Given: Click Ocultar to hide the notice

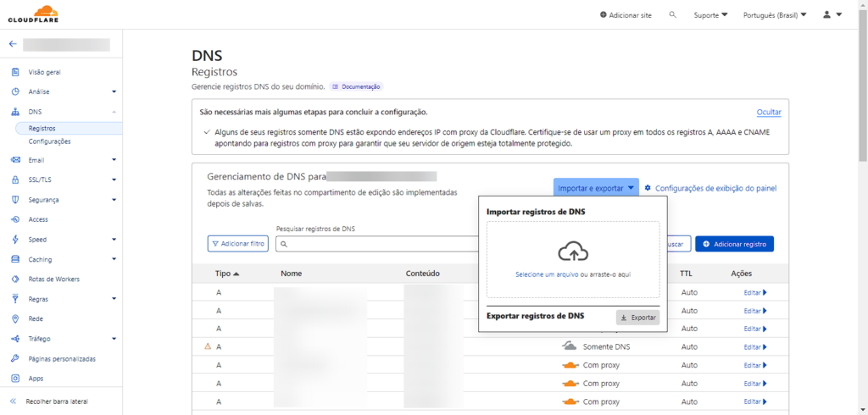Looking at the screenshot, I should pyautogui.click(x=769, y=113).
